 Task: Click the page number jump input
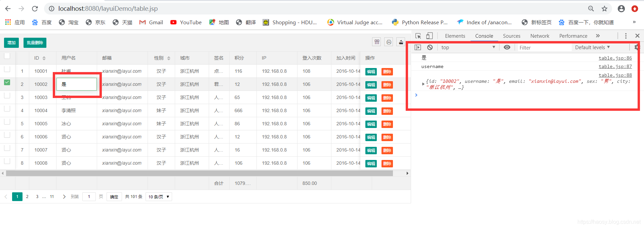coord(89,197)
